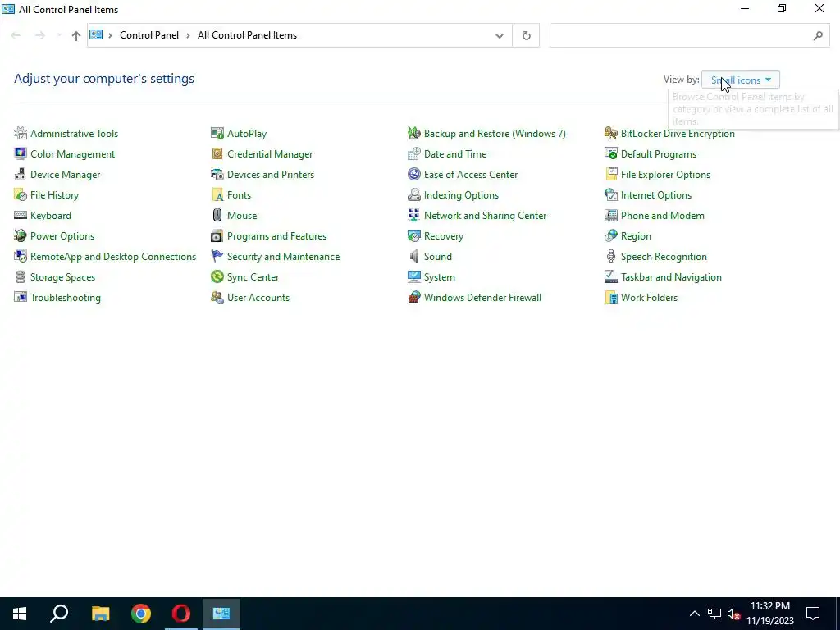Click the Fonts icon

(217, 194)
